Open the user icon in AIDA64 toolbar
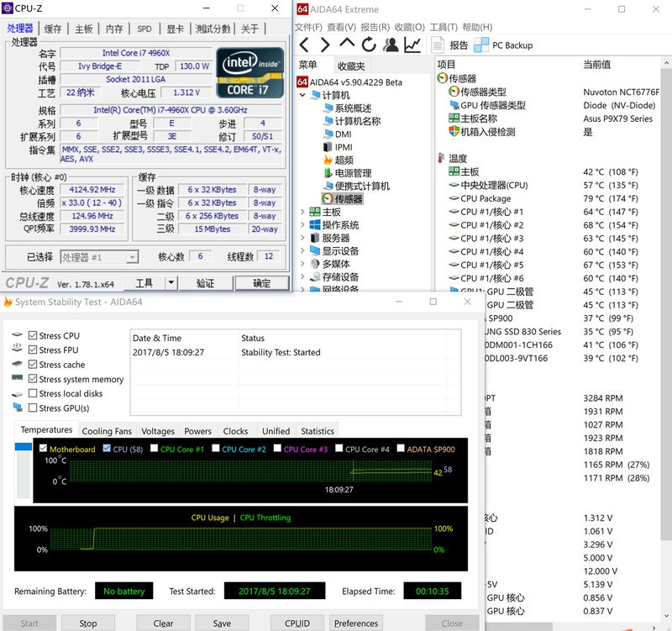672x631 pixels. (391, 45)
